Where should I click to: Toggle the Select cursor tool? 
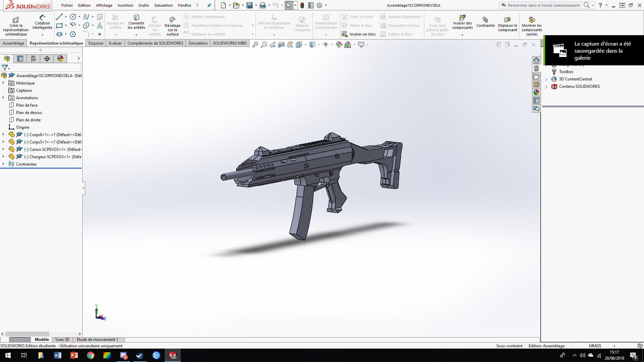tap(289, 5)
